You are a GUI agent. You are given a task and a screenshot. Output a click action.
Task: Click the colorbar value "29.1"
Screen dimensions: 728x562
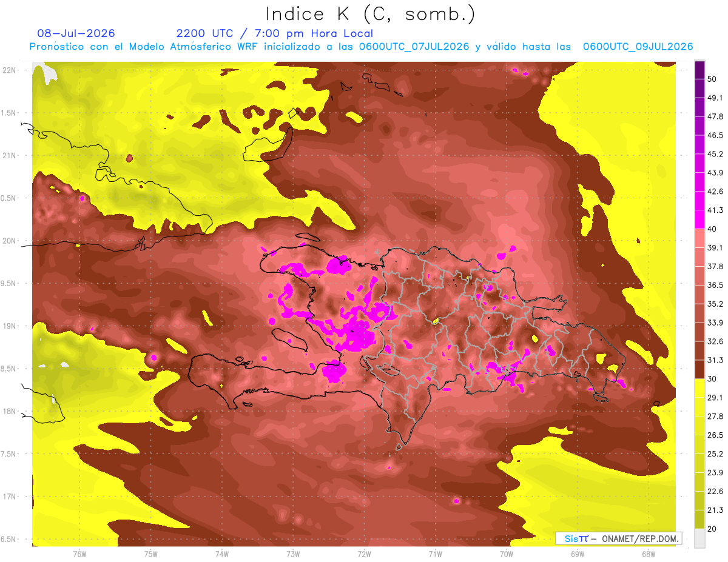pyautogui.click(x=715, y=398)
